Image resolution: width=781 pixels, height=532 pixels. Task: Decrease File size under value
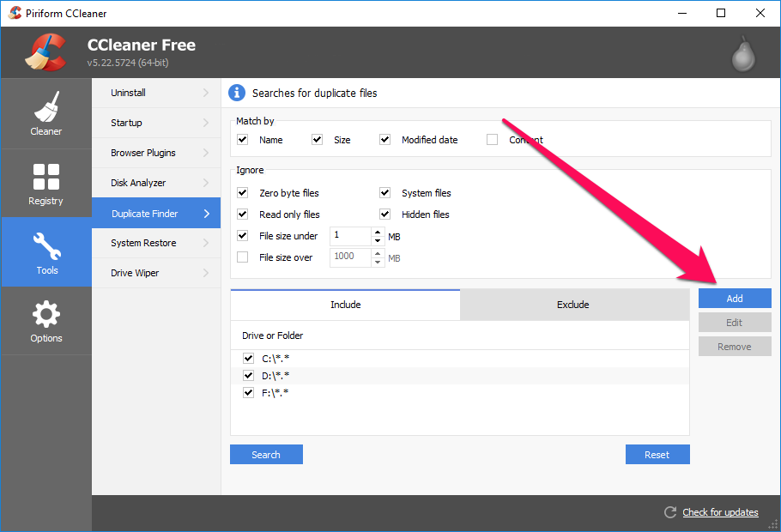pos(378,240)
